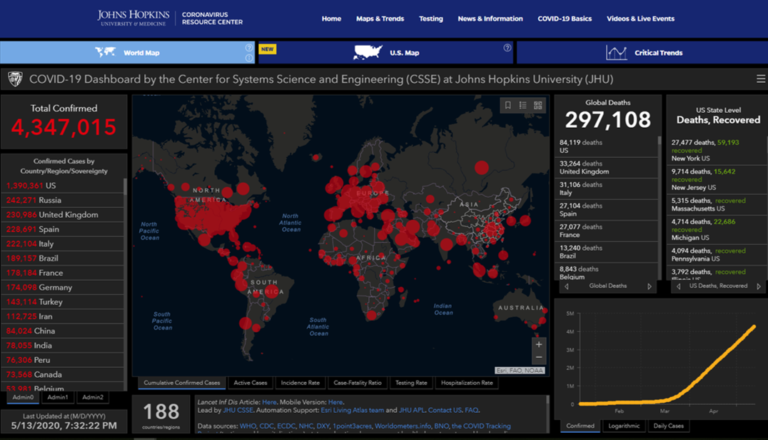Open Esri Living Atlas team link

point(352,410)
